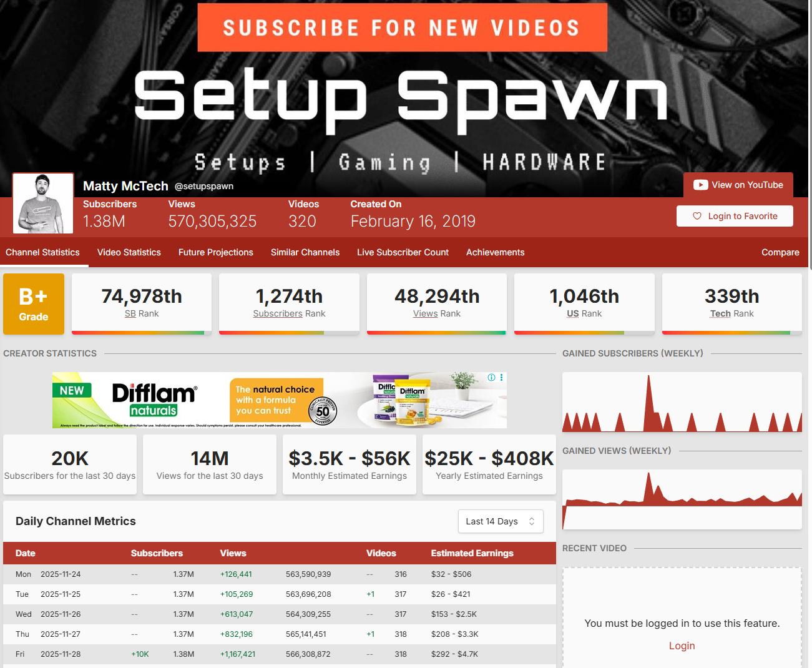Screen dimensions: 812x668
Task: Click the Compare link in the nav bar
Action: coord(780,252)
